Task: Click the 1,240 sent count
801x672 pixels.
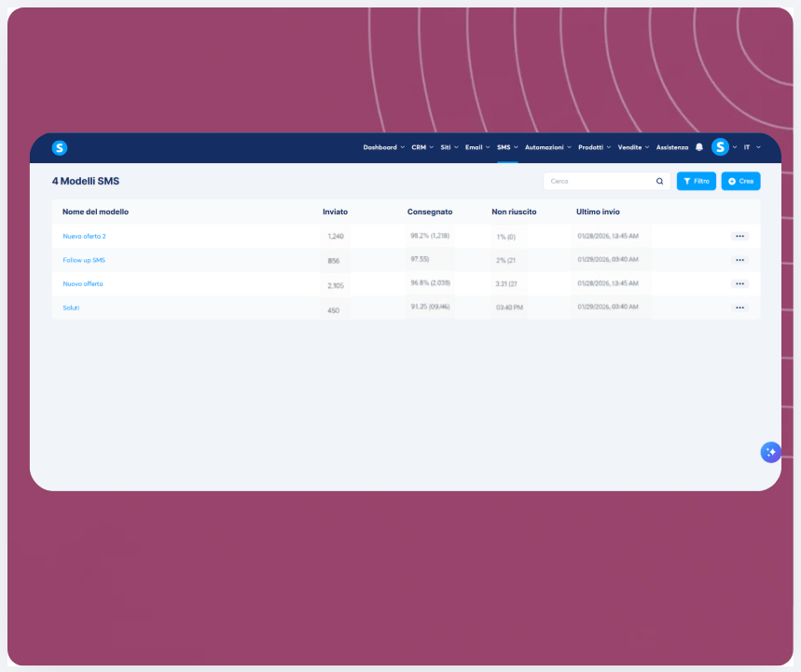Action: point(336,237)
